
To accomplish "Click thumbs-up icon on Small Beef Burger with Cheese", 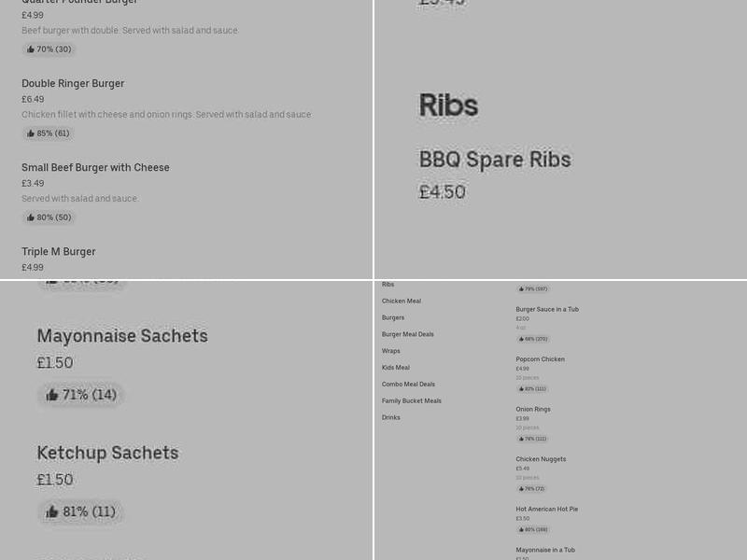I will pyautogui.click(x=49, y=217).
